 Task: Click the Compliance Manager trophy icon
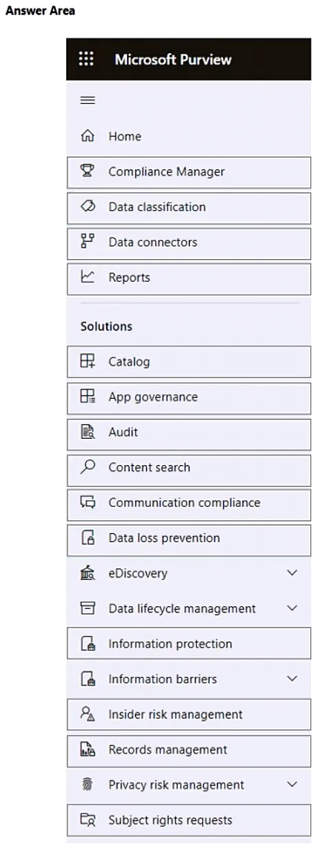[x=88, y=172]
